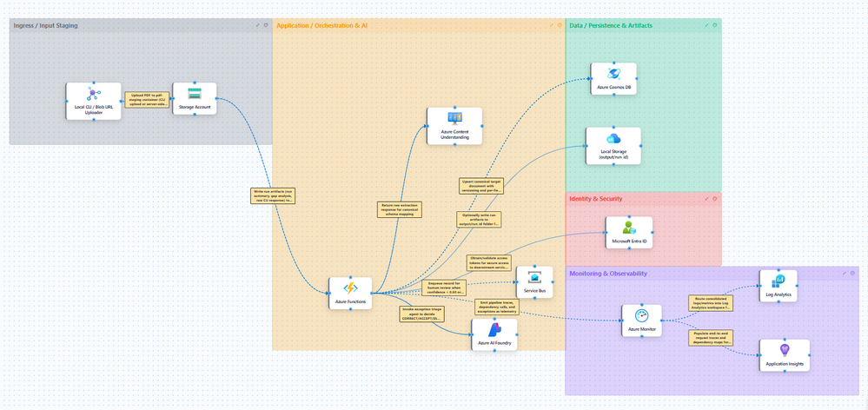Select the Azure Functions lightning icon
Viewport: 868px width, 410px height.
[350, 288]
